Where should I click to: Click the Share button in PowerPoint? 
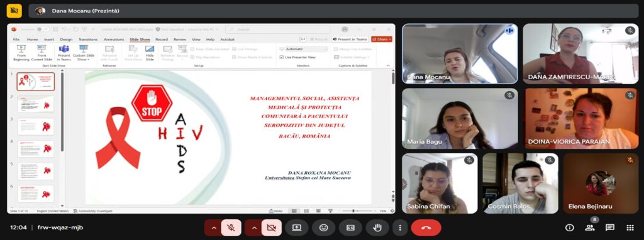tap(382, 40)
